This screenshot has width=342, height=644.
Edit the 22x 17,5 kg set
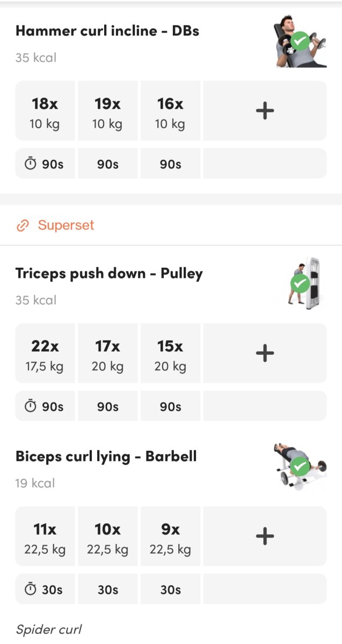tap(45, 354)
